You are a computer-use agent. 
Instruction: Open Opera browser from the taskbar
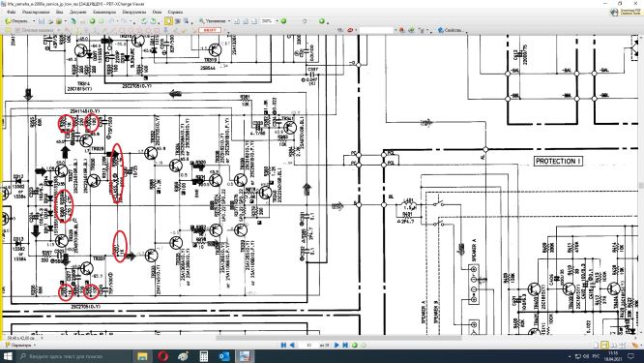pos(163,356)
